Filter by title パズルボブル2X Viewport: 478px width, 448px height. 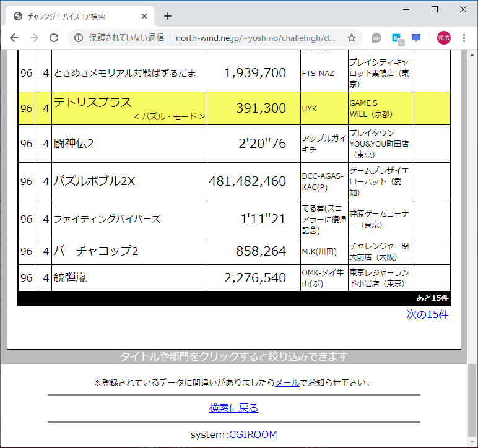[94, 181]
